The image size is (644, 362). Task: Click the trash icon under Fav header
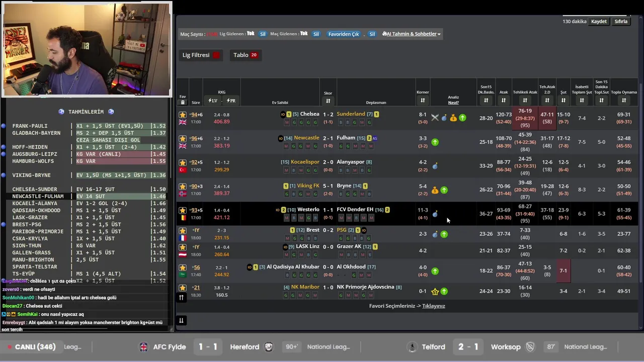coord(182,102)
